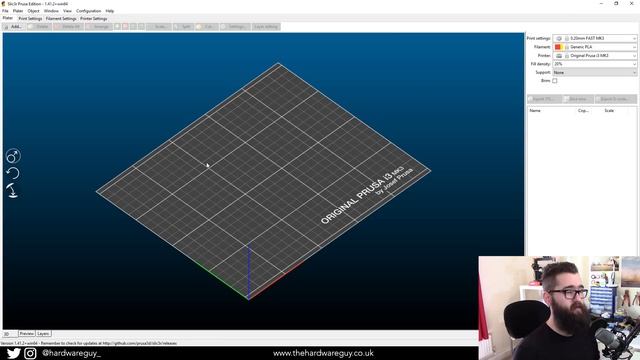Open the Help menu
The height and width of the screenshot is (360, 640).
110,11
